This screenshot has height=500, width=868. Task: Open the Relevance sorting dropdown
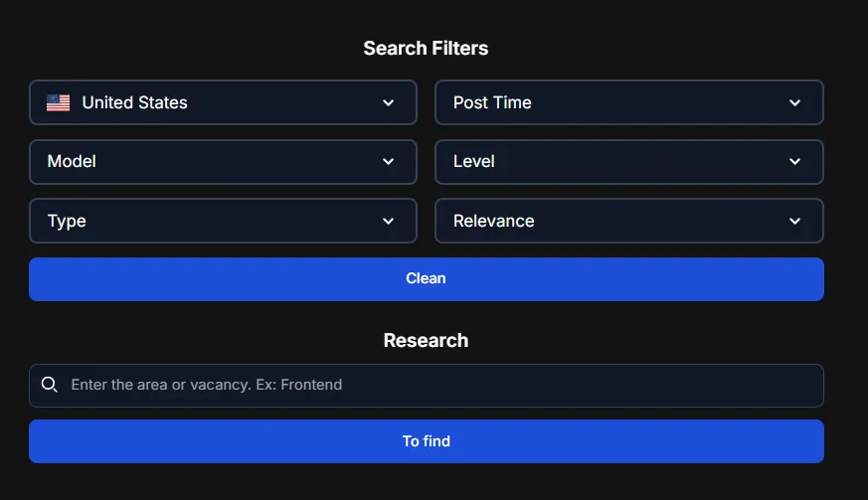pyautogui.click(x=629, y=221)
